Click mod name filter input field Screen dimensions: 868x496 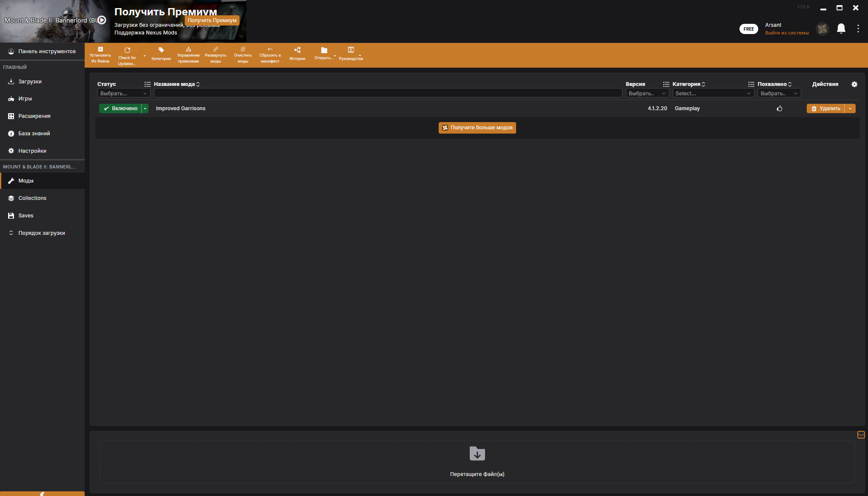[388, 93]
